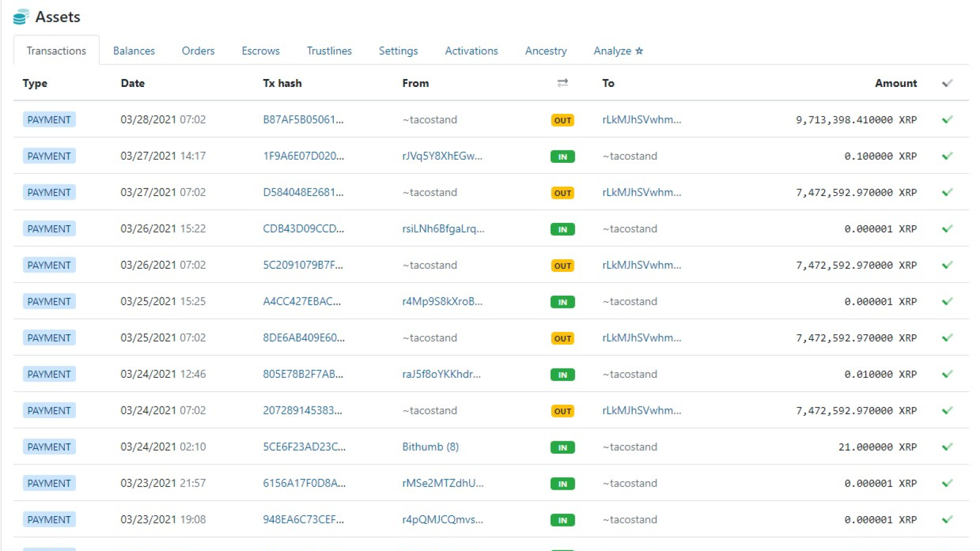The image size is (980, 551).
Task: Open sender address rMSe2MTZdhU...
Action: [443, 483]
